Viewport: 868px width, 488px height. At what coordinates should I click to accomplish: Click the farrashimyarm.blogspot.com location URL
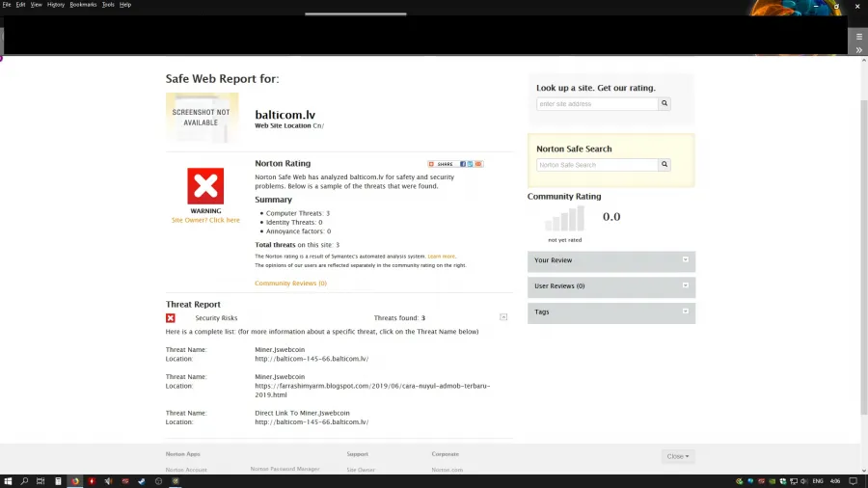click(x=372, y=390)
